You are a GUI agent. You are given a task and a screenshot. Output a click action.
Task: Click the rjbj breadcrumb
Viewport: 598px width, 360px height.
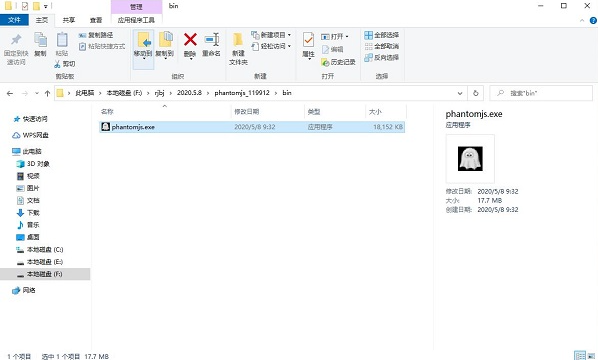click(159, 93)
